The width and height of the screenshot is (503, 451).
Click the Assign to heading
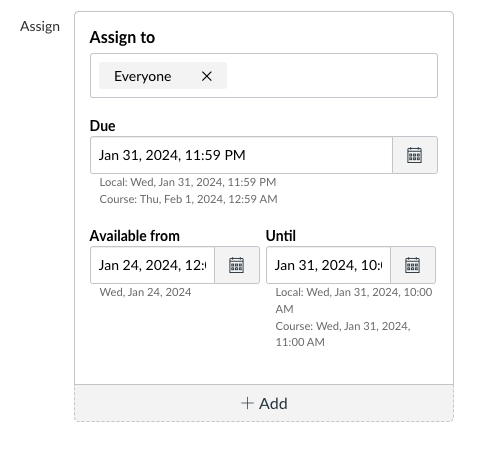tap(122, 37)
